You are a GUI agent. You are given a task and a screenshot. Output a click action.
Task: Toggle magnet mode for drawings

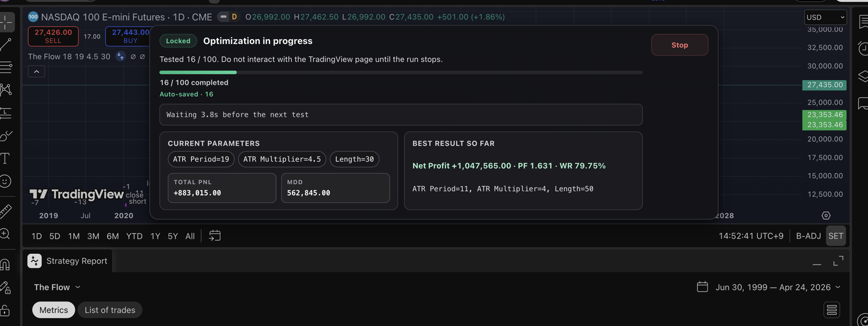point(5,264)
